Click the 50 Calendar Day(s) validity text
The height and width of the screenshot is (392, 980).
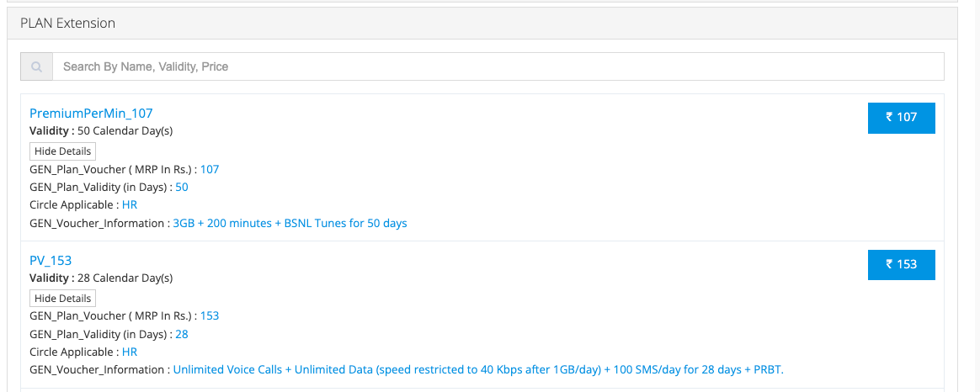pyautogui.click(x=125, y=131)
